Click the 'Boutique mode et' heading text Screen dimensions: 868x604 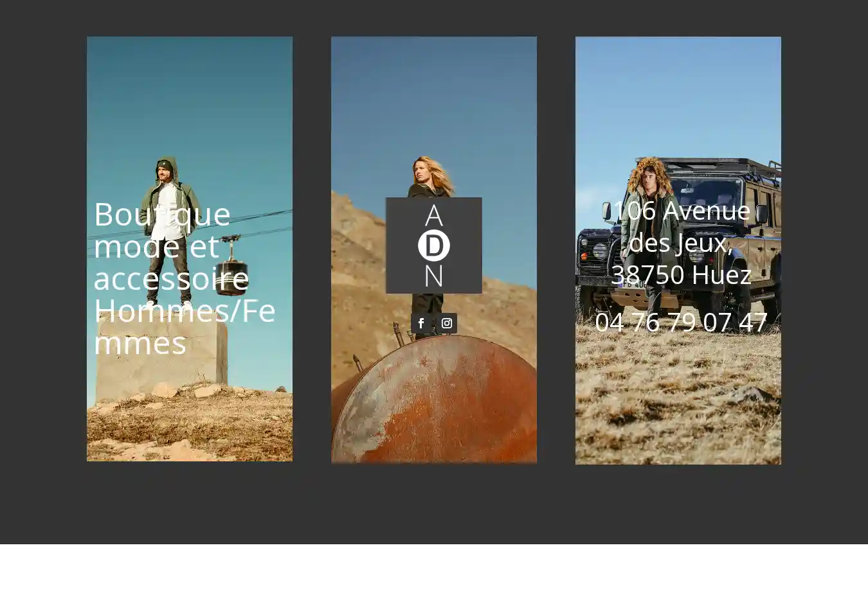[161, 230]
